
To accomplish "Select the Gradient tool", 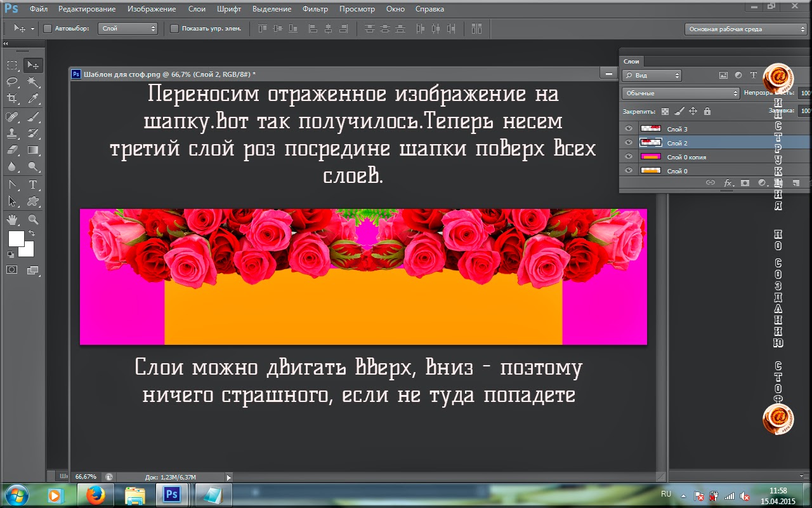I will click(x=33, y=150).
